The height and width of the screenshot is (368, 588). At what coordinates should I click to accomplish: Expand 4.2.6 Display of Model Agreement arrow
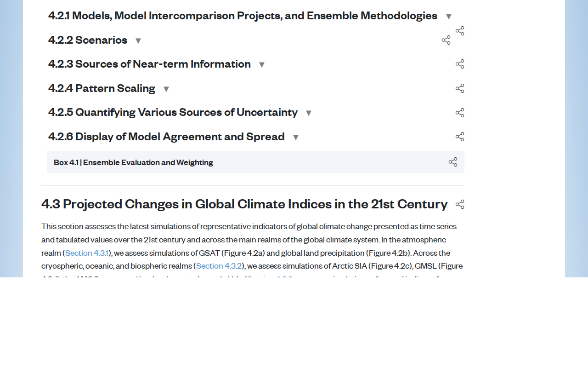[x=296, y=138]
